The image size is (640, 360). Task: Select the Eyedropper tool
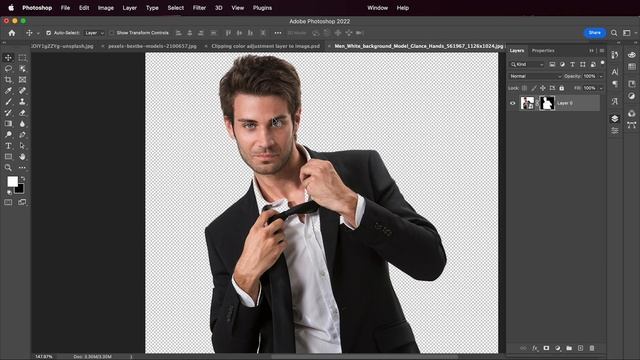point(8,91)
